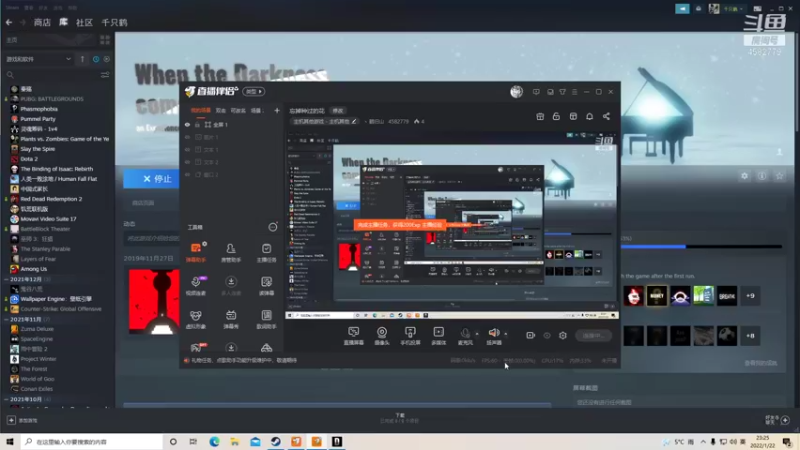The height and width of the screenshot is (450, 800).
Task: Favorite the game with star icon
Action: pyautogui.click(x=779, y=176)
